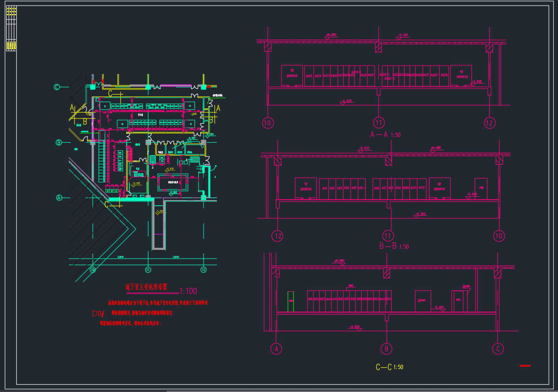Select axis bubble 11 under section B—B
The height and width of the screenshot is (392, 558).
click(387, 235)
